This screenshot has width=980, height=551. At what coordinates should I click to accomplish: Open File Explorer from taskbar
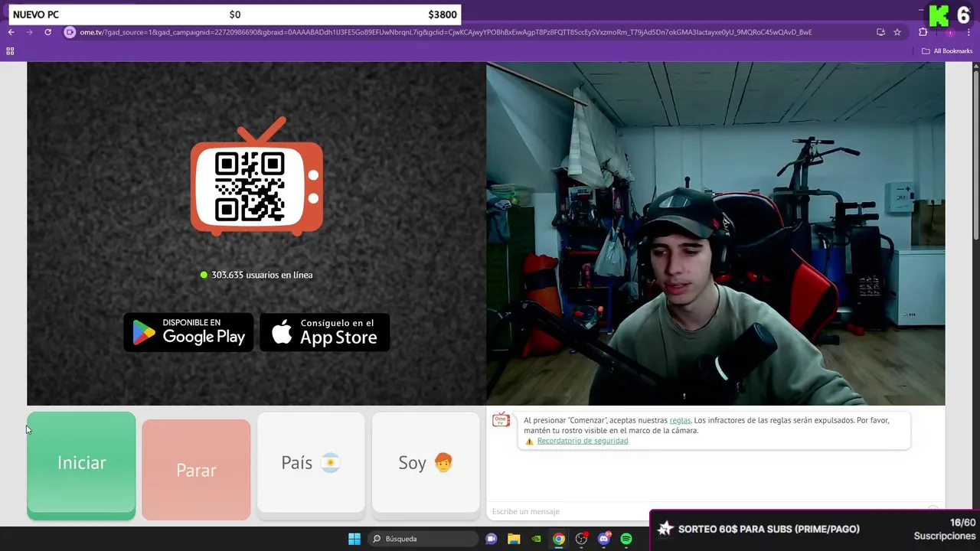[x=514, y=539]
